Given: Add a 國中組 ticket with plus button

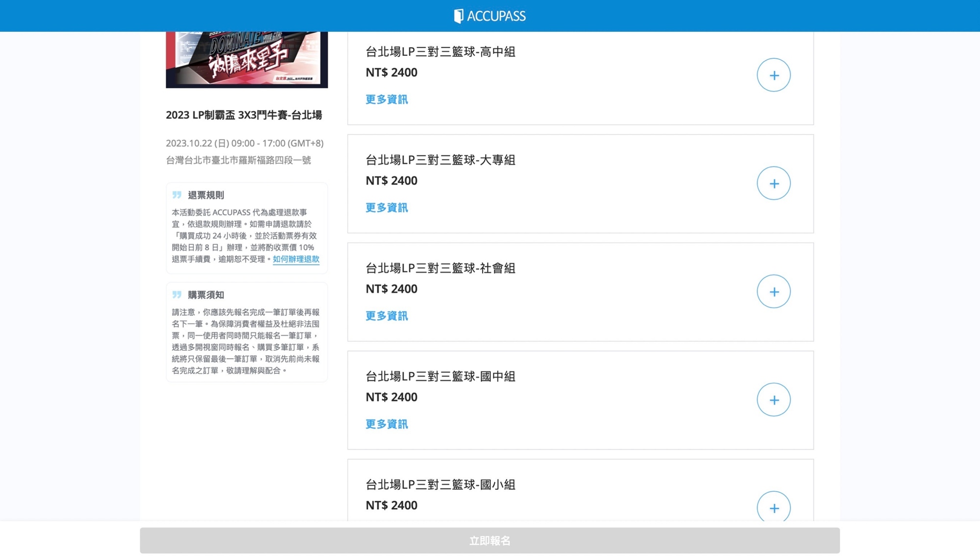Looking at the screenshot, I should click(x=773, y=400).
